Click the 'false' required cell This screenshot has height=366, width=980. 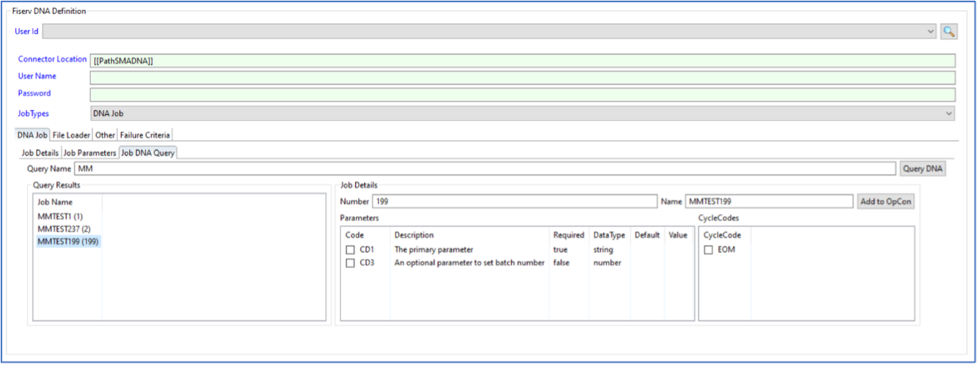[562, 263]
